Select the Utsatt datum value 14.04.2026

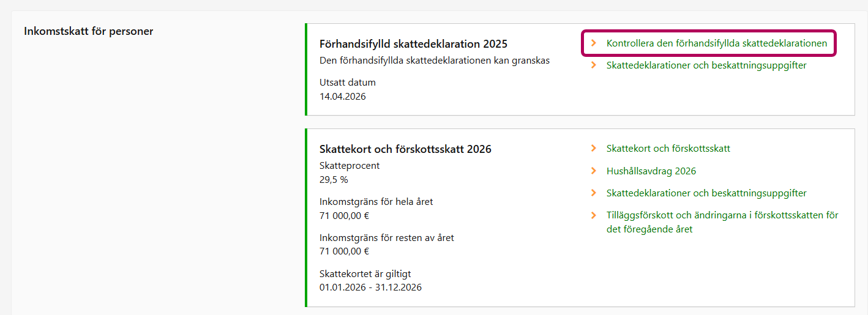click(x=342, y=97)
